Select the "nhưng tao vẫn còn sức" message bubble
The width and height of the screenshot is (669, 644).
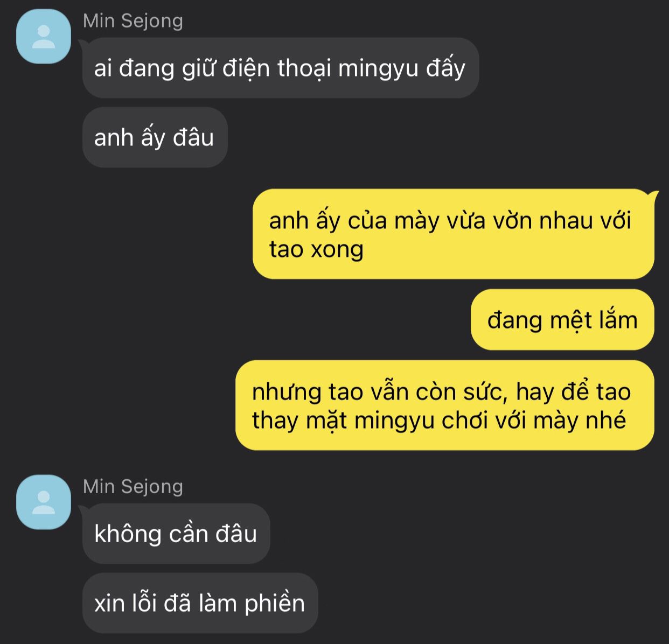pos(445,405)
